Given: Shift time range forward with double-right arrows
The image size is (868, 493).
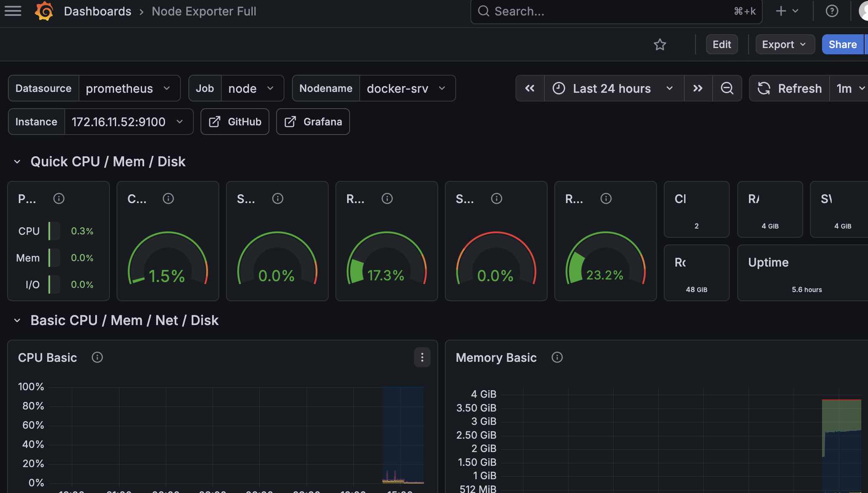Looking at the screenshot, I should pyautogui.click(x=698, y=88).
